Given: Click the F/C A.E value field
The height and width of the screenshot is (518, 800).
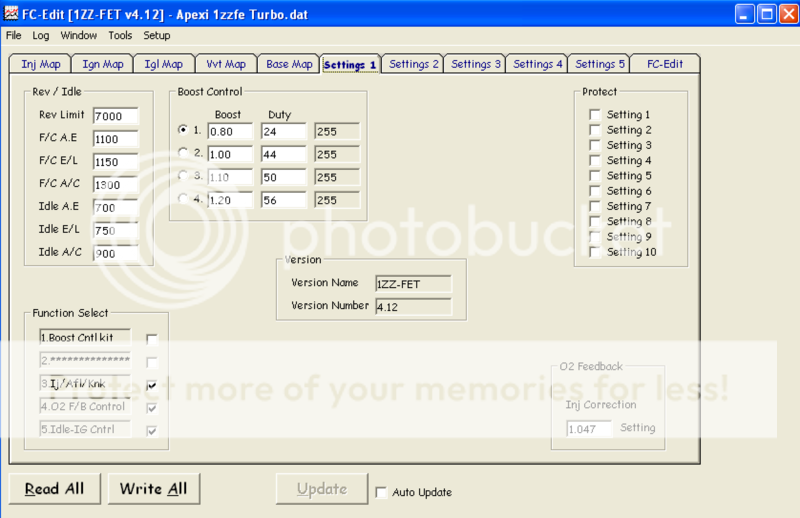Looking at the screenshot, I should tap(115, 139).
